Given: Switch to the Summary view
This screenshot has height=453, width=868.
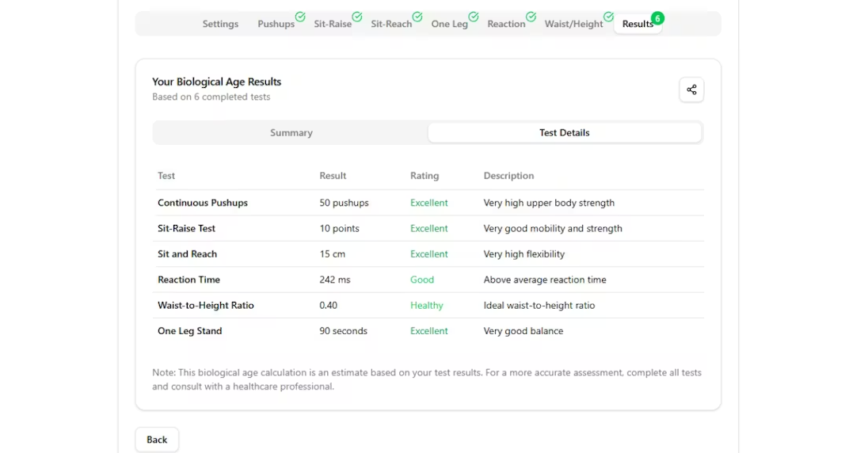Looking at the screenshot, I should (x=291, y=132).
